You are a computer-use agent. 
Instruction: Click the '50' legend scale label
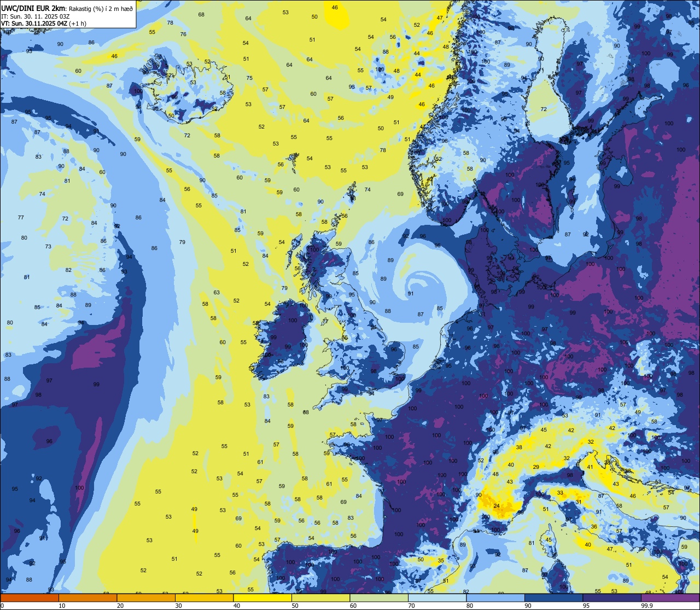click(x=295, y=606)
